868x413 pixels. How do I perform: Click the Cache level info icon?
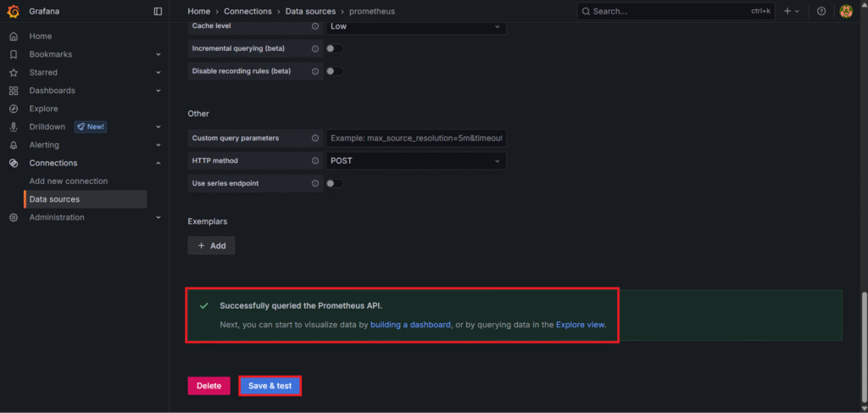tap(315, 26)
